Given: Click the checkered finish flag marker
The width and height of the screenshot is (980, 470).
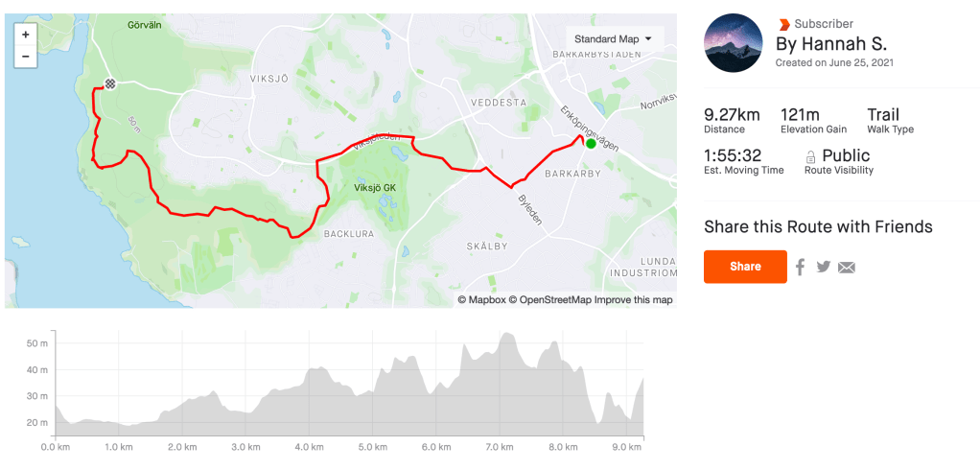Looking at the screenshot, I should 110,83.
